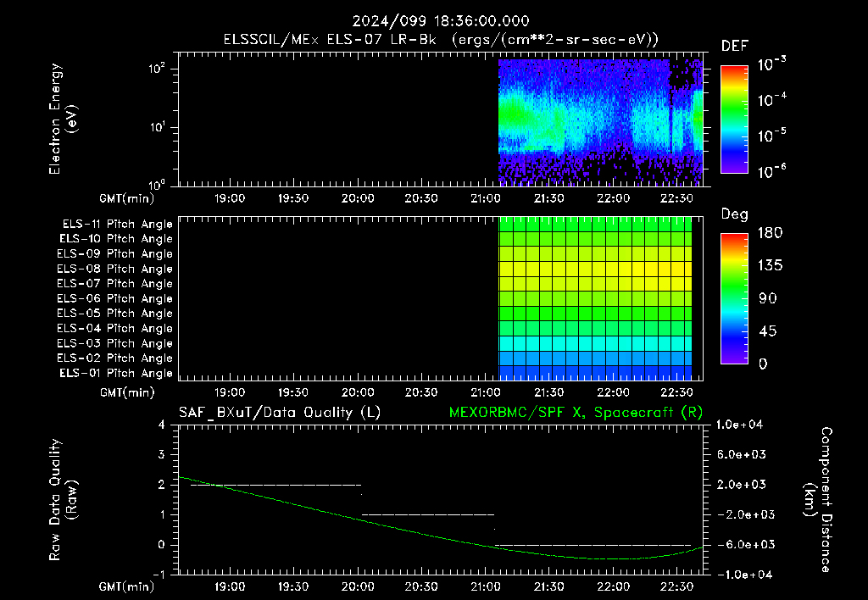Click the green MEXORBMC/SPF X, Spacecraft (R) title
This screenshot has width=868, height=600.
coord(576,413)
